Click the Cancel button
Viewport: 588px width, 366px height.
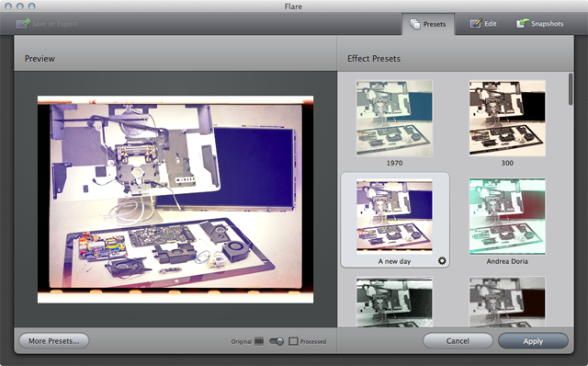(x=458, y=341)
